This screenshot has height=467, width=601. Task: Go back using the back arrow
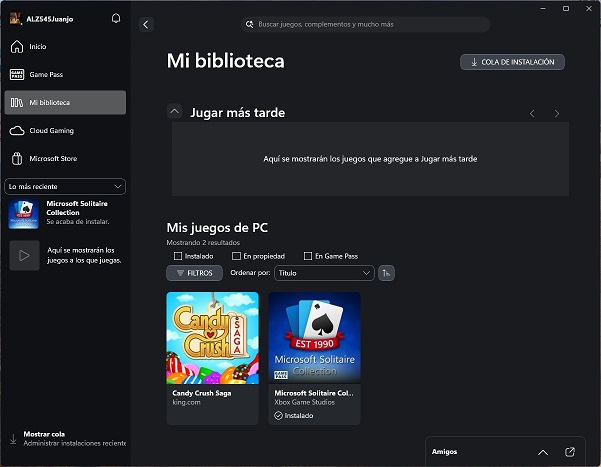[x=146, y=25]
